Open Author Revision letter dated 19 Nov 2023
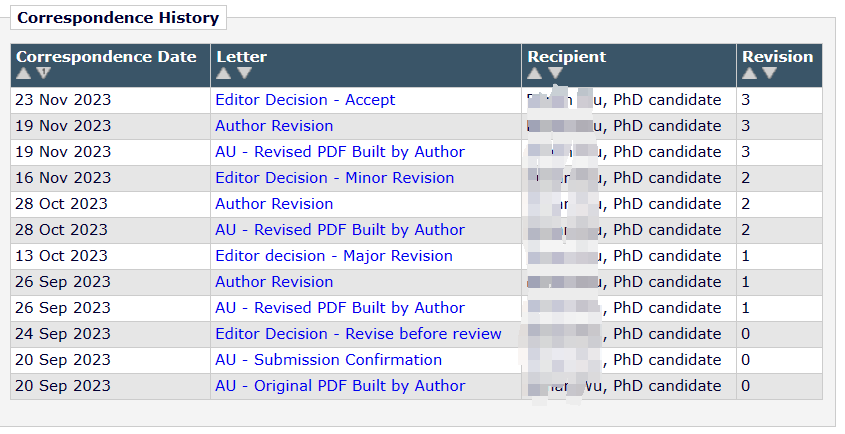 click(x=274, y=126)
